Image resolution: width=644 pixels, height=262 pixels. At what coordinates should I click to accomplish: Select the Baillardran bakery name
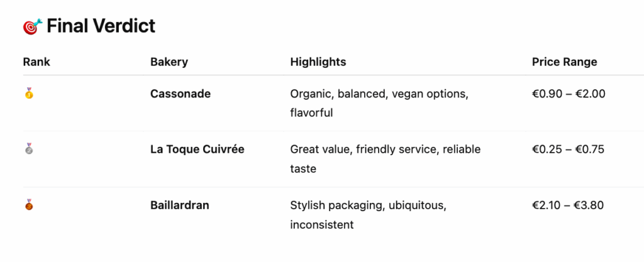(179, 205)
